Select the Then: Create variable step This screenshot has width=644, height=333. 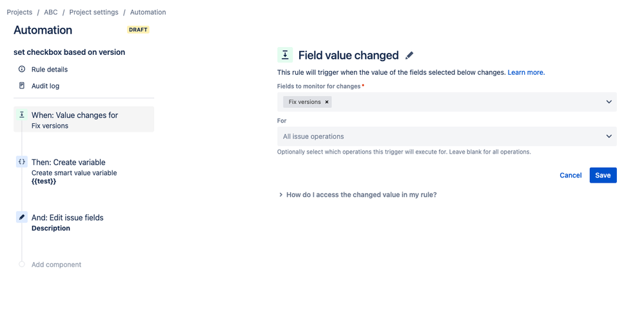[x=68, y=163]
